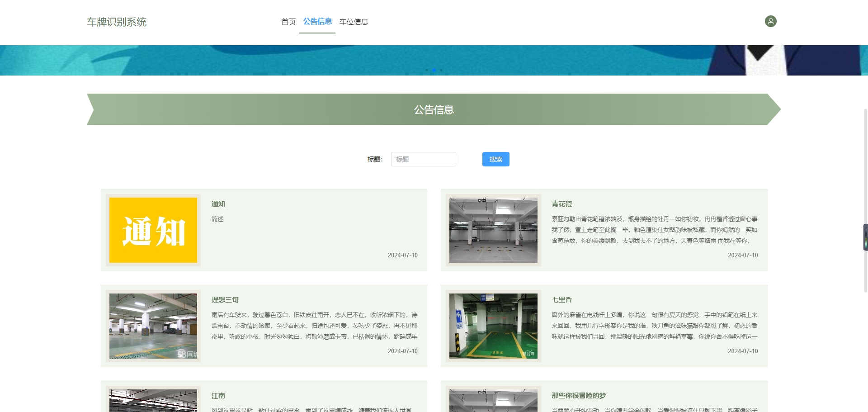The height and width of the screenshot is (412, 868).
Task: Click the date 2024-07-10 on 通知 card
Action: click(403, 255)
